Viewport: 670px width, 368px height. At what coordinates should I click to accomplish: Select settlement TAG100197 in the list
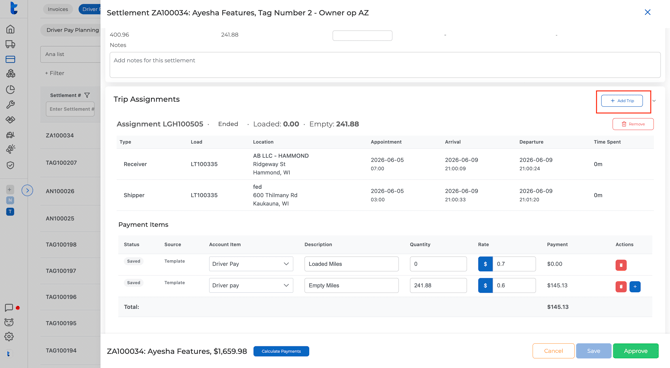(x=61, y=271)
